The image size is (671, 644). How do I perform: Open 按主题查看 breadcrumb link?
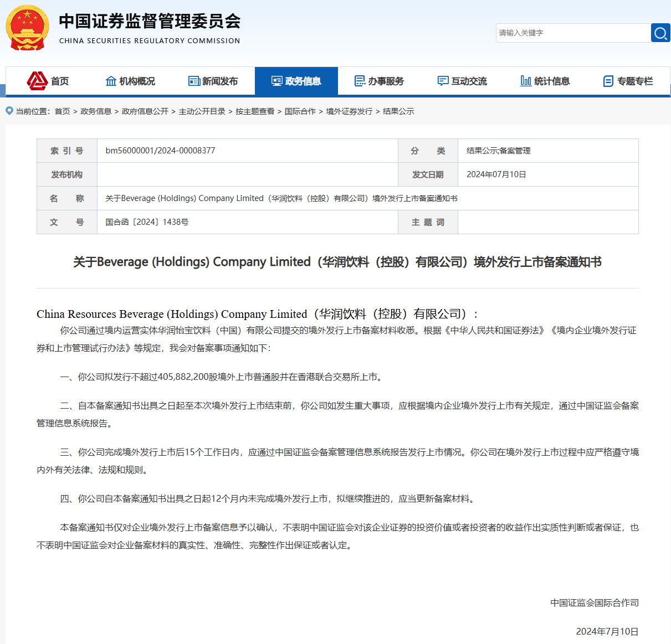[x=255, y=111]
